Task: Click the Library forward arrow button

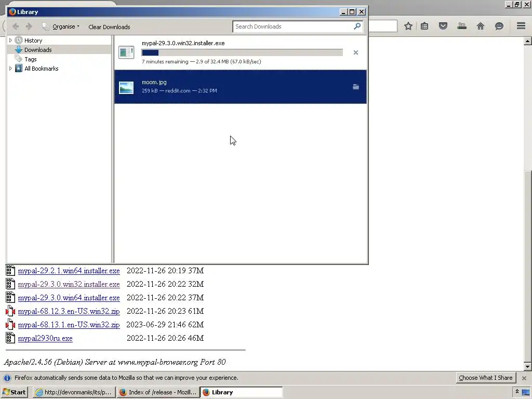Action: (29, 26)
